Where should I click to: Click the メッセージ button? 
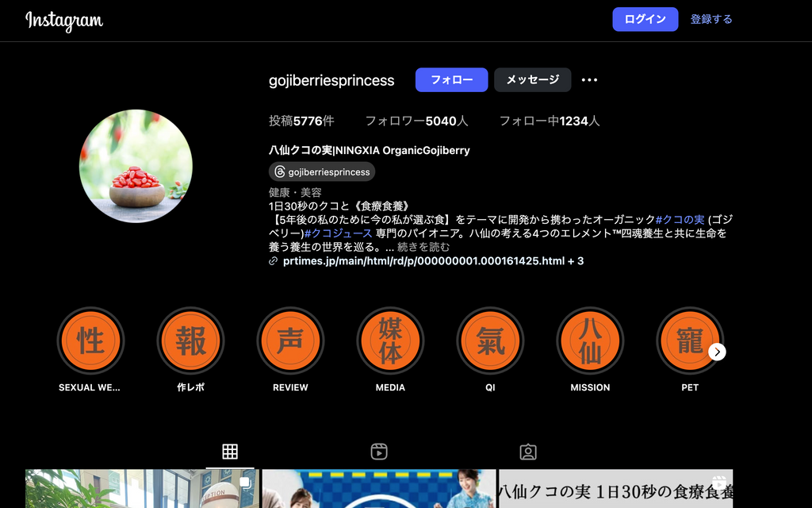point(532,80)
